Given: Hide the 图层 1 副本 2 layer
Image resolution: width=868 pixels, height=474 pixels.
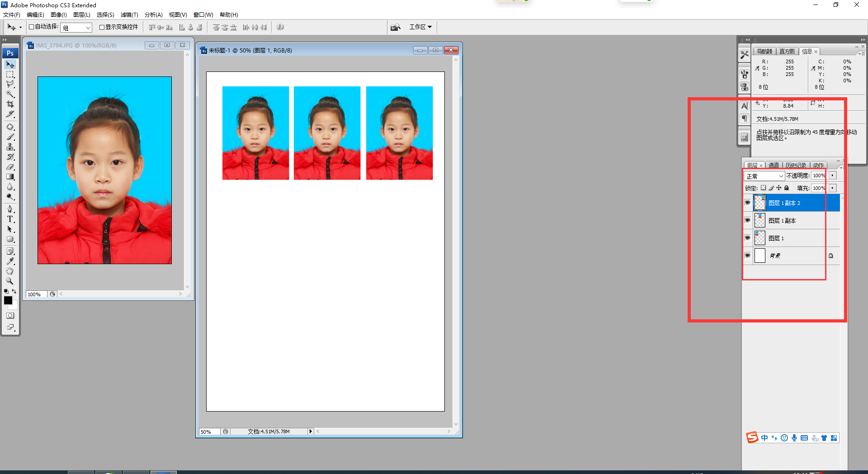Looking at the screenshot, I should coord(747,203).
